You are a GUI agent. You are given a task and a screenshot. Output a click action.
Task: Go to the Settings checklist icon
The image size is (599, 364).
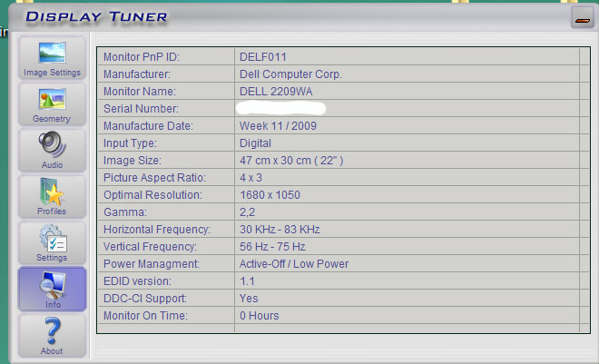52,243
